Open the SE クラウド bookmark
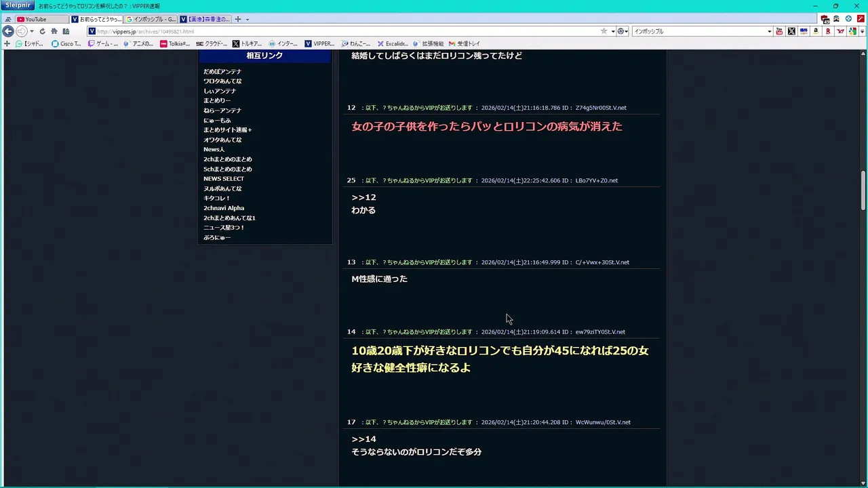The height and width of the screenshot is (488, 868). [x=212, y=43]
